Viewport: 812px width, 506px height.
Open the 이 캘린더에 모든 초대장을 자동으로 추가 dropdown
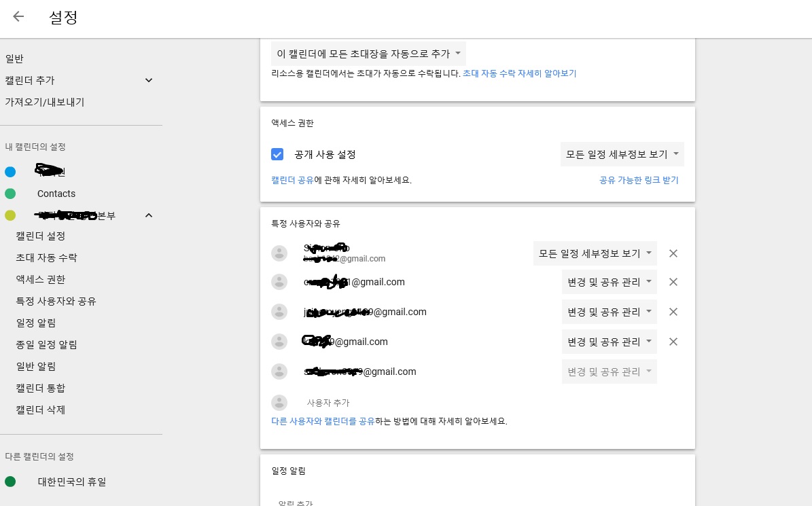369,53
